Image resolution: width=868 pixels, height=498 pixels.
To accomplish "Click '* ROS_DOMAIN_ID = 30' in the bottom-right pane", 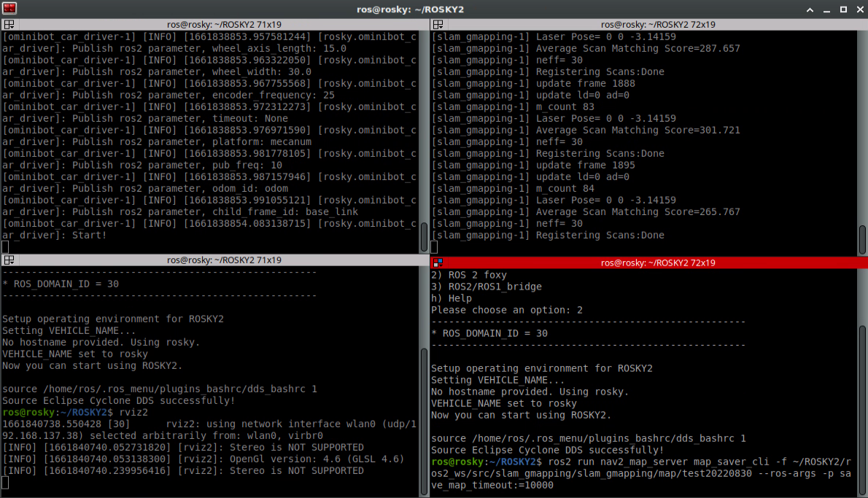I will 489,334.
